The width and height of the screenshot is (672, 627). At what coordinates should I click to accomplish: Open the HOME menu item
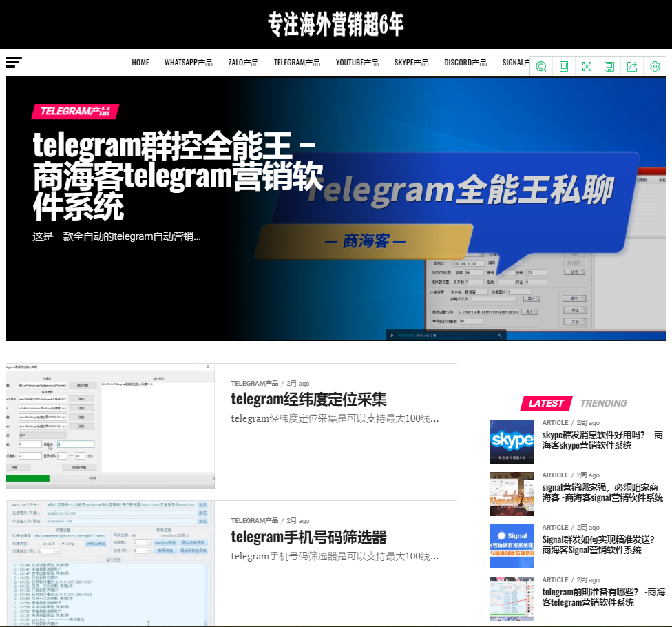140,63
